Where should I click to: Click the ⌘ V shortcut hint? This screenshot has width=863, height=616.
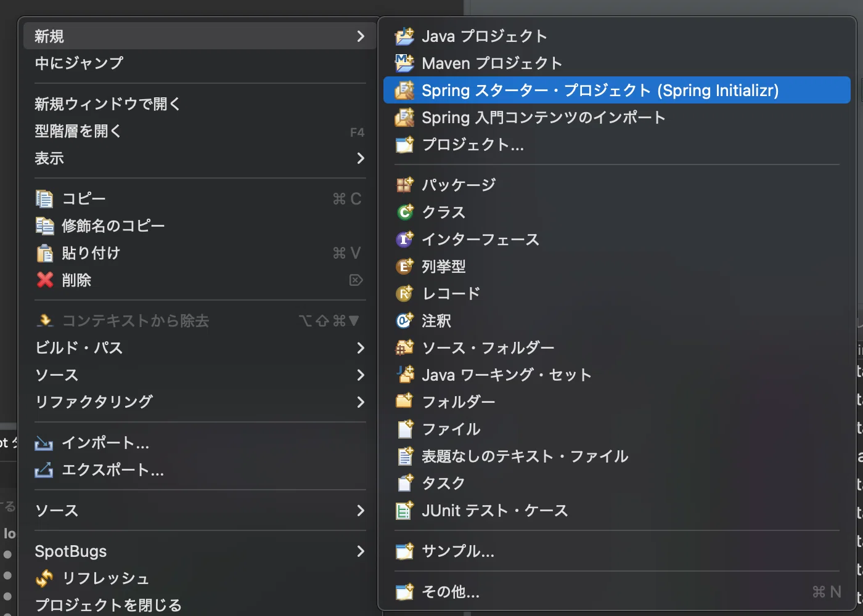(347, 253)
